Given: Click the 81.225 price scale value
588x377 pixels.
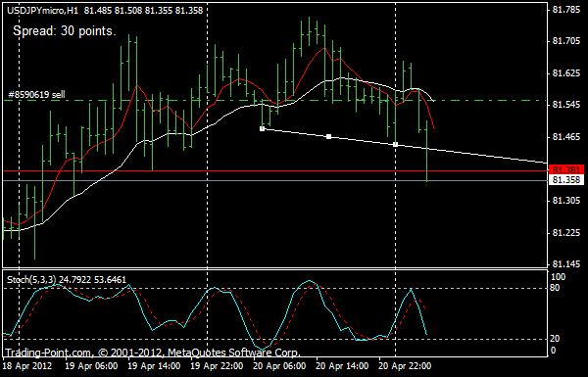Looking at the screenshot, I should click(566, 233).
